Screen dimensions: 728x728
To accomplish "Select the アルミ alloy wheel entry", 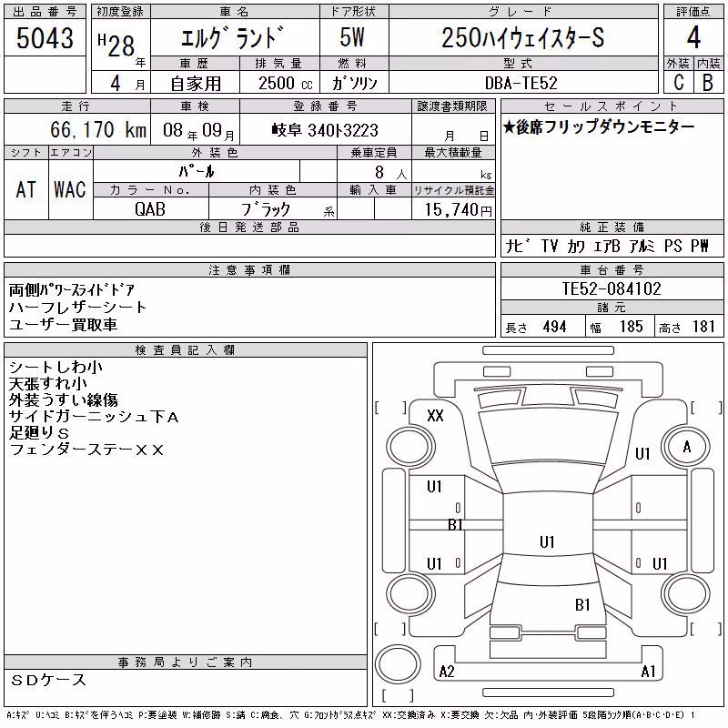I will [x=642, y=246].
